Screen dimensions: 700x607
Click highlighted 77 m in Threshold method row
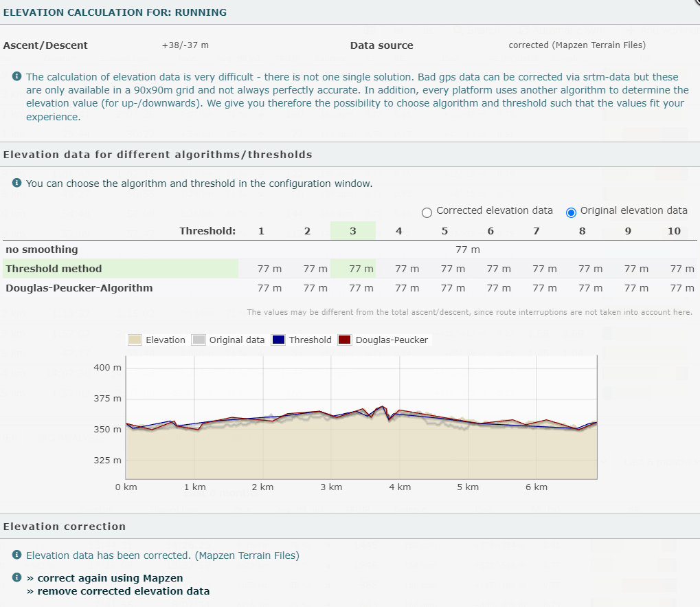tap(361, 269)
